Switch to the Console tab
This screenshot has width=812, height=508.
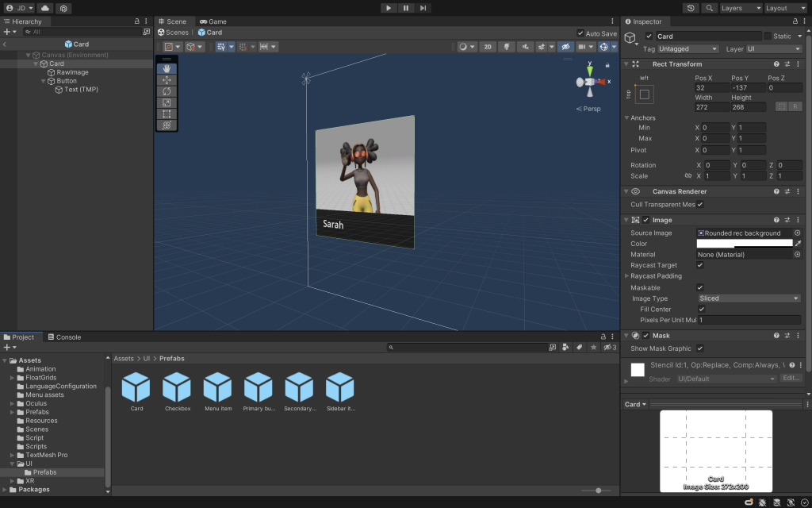coord(63,337)
